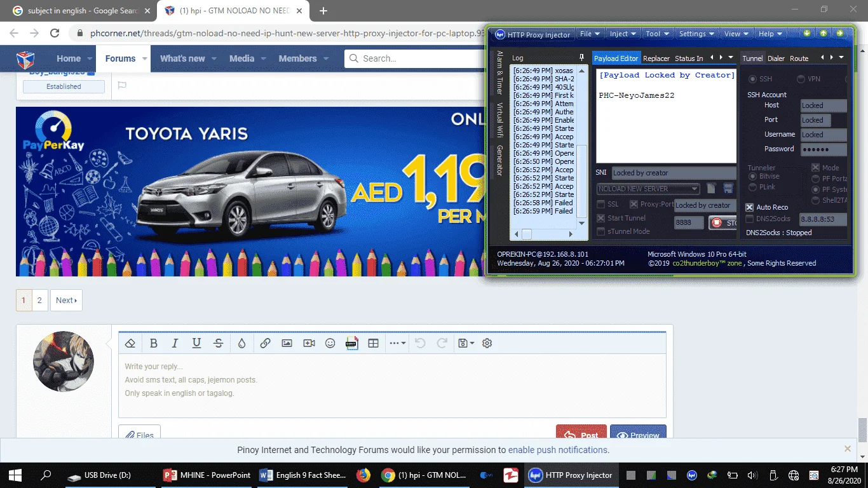Toggle italic in the reply editor
This screenshot has width=868, height=488.
tap(175, 343)
